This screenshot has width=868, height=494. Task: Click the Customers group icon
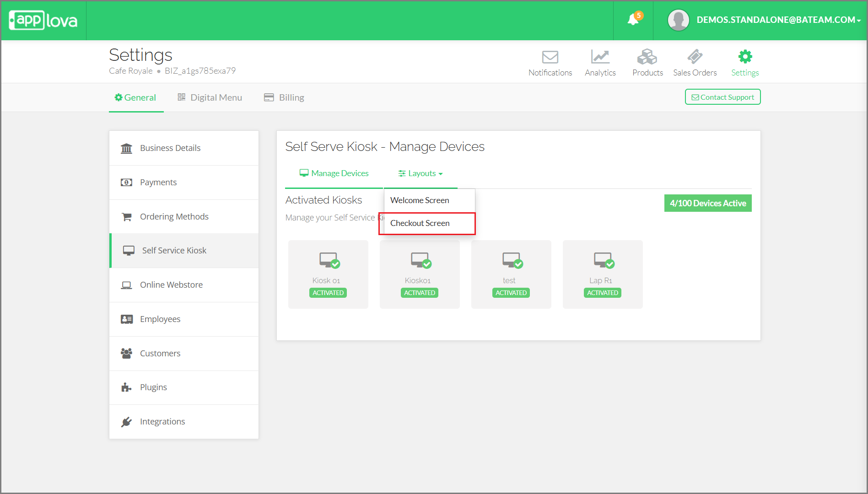click(x=126, y=353)
